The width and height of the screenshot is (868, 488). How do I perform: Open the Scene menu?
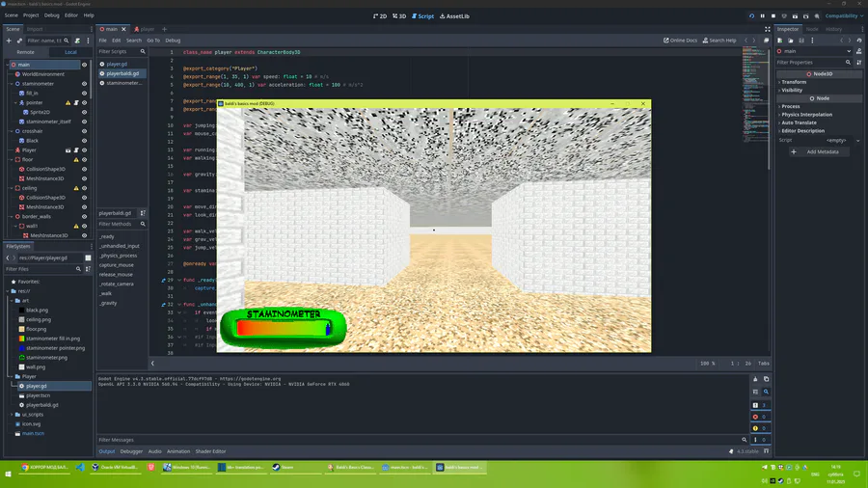11,15
